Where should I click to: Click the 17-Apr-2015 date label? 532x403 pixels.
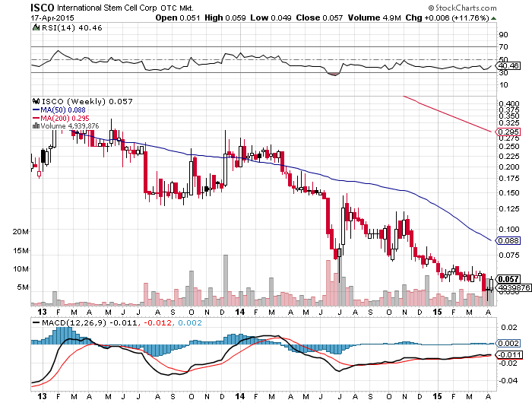pos(52,17)
